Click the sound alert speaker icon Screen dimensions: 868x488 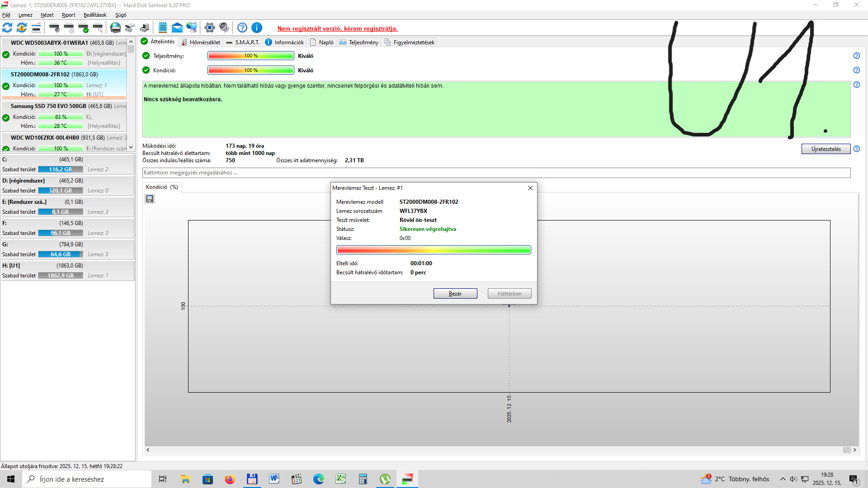coord(224,28)
